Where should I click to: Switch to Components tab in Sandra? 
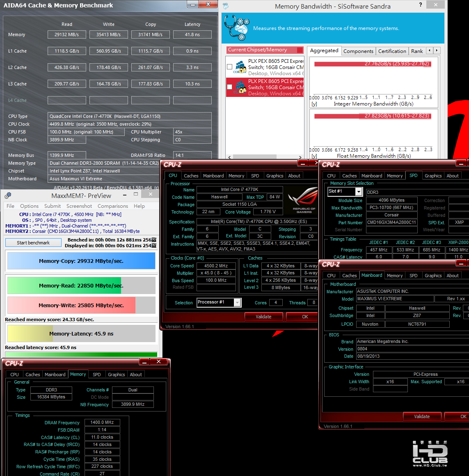[358, 51]
